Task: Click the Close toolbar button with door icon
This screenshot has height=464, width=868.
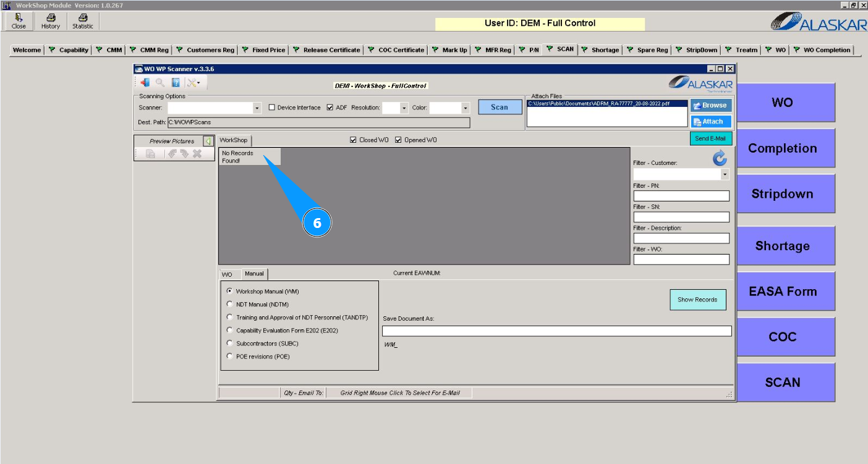Action: coord(19,22)
